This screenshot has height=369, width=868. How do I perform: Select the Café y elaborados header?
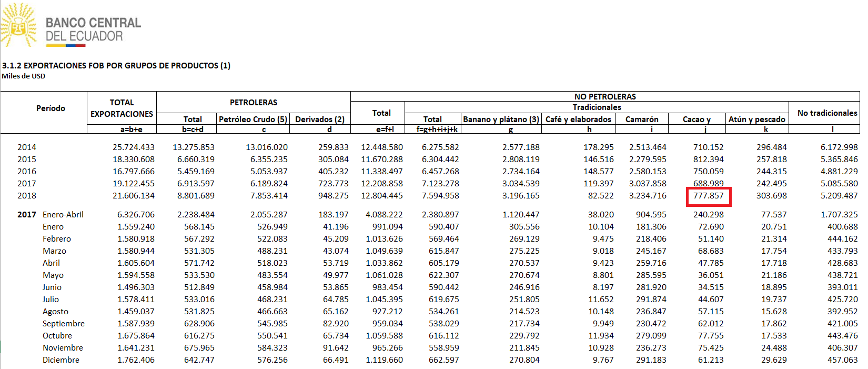pos(578,119)
